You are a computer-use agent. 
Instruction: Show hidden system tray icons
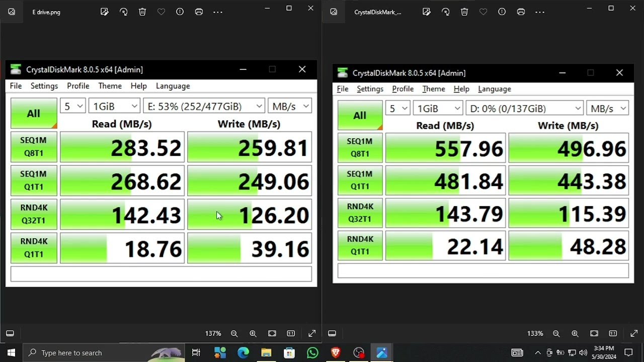[x=538, y=352]
